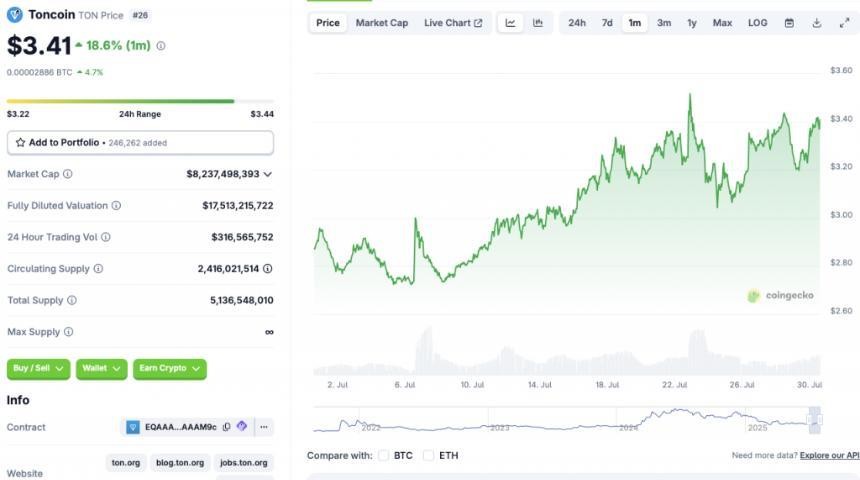The height and width of the screenshot is (480, 860).
Task: Toggle LOG scale on the chart
Action: (757, 23)
